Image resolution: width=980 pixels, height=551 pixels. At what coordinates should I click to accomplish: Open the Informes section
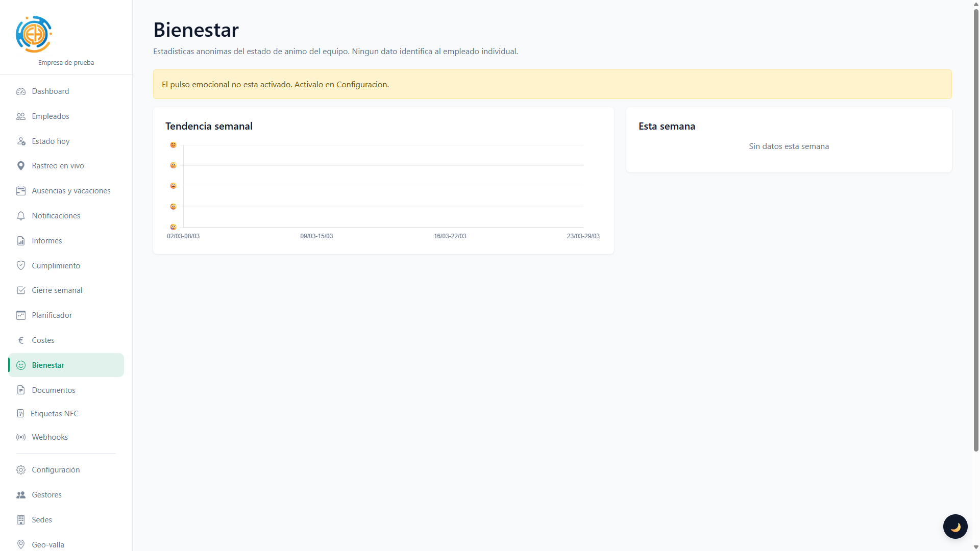pos(46,241)
